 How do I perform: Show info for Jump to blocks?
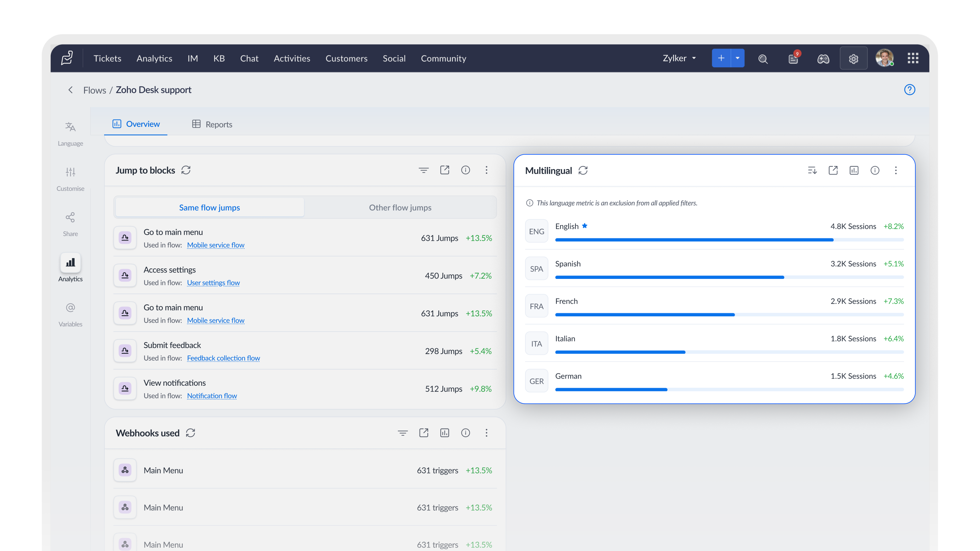(465, 170)
